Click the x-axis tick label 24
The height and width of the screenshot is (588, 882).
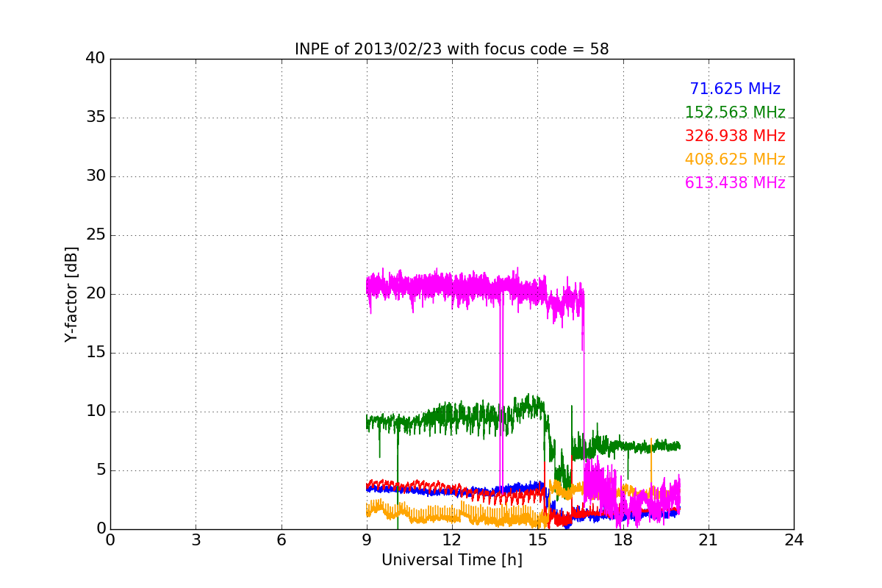click(794, 540)
